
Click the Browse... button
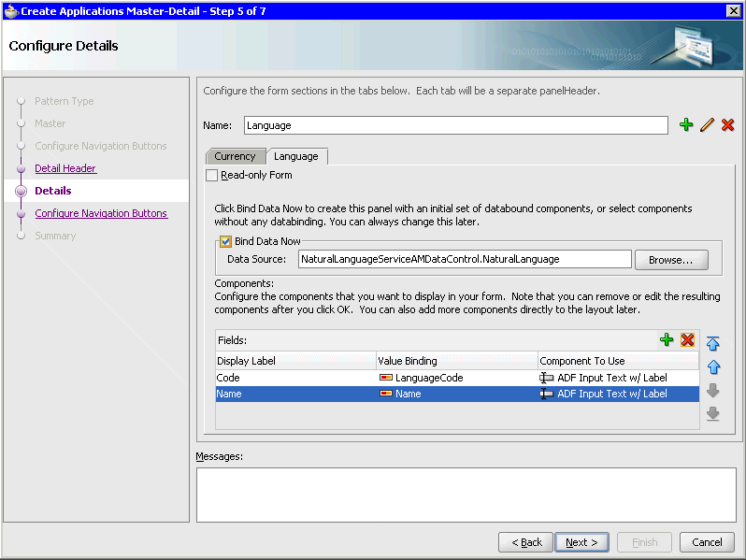point(671,260)
